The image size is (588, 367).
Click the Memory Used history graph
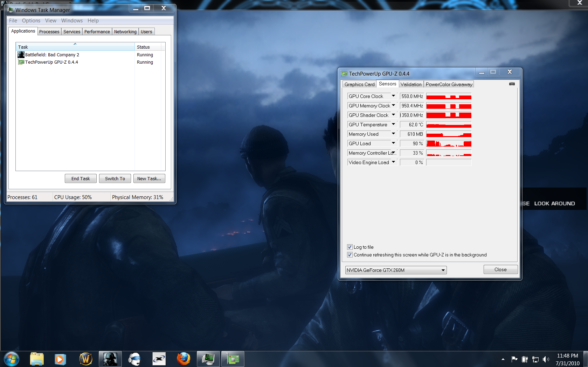tap(449, 134)
